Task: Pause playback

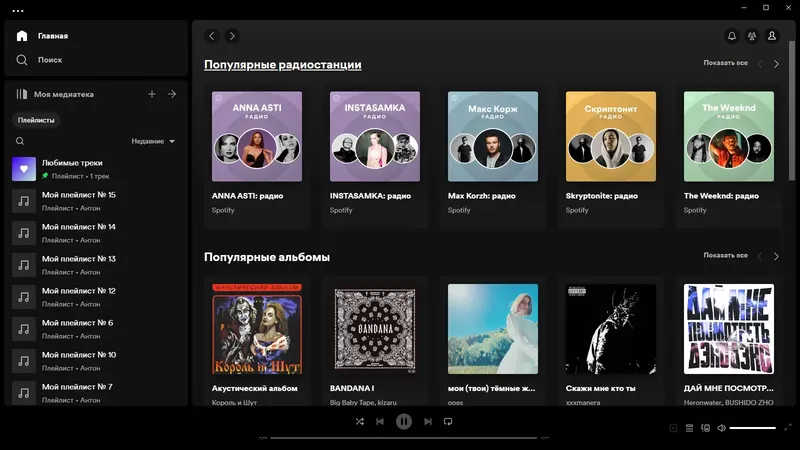Action: pyautogui.click(x=404, y=421)
